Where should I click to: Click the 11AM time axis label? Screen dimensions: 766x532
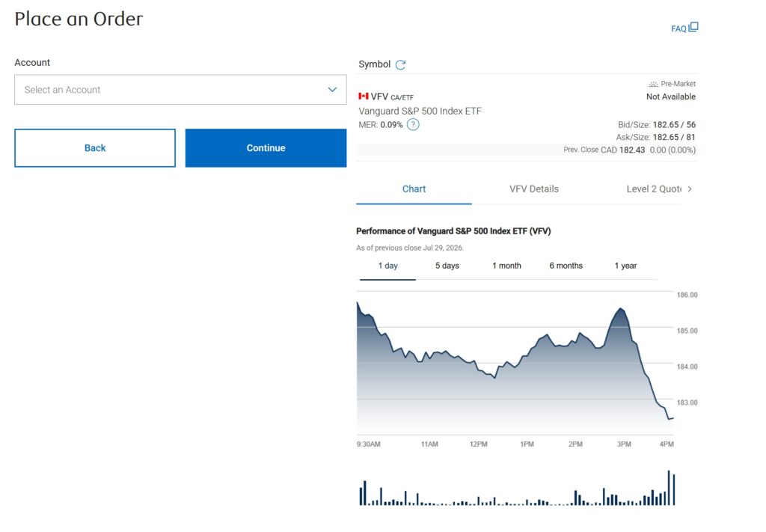click(429, 444)
